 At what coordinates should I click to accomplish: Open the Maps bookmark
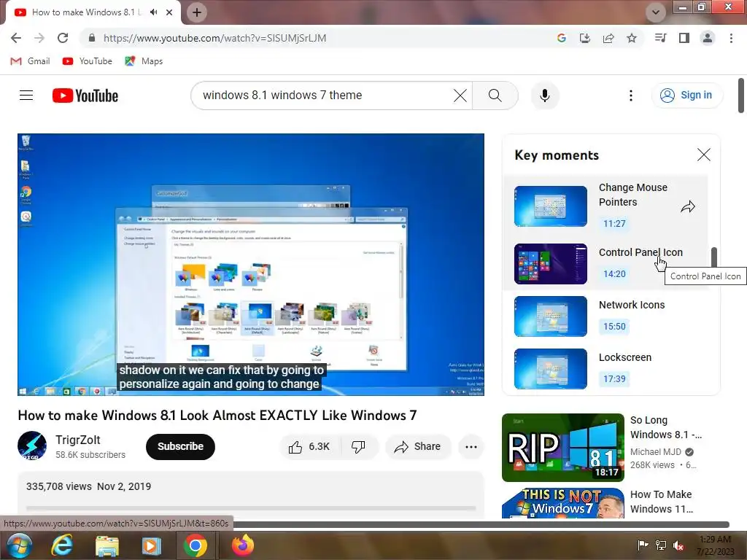tap(144, 61)
